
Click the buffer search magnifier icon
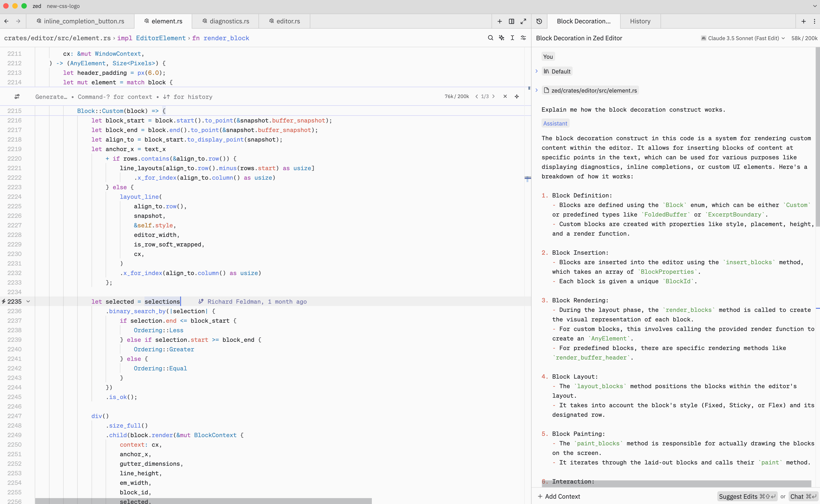pos(490,38)
